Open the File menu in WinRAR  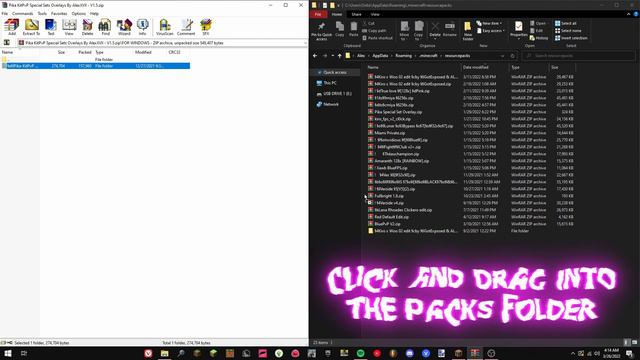[x=5, y=13]
